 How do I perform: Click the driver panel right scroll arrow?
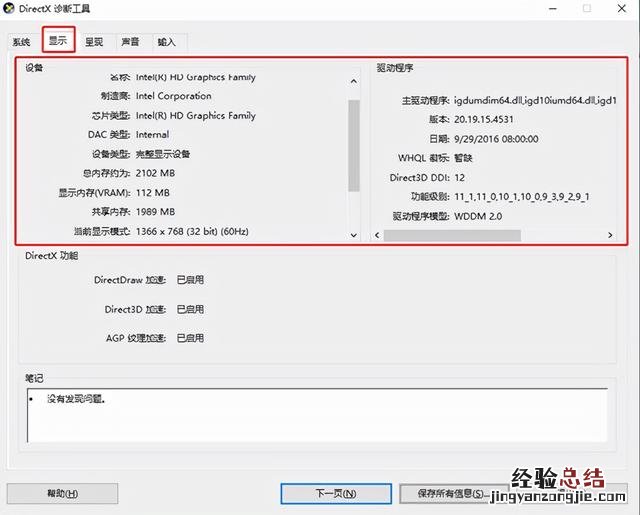coord(610,235)
